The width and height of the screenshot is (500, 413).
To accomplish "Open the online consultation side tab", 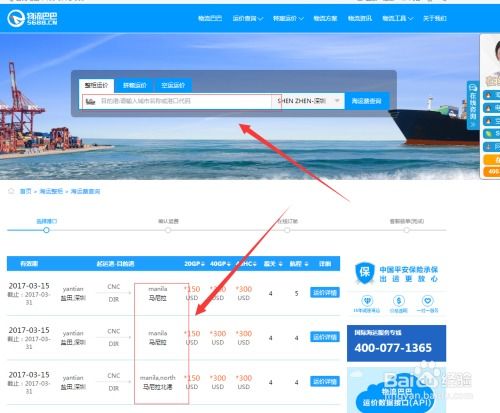I will 473,105.
